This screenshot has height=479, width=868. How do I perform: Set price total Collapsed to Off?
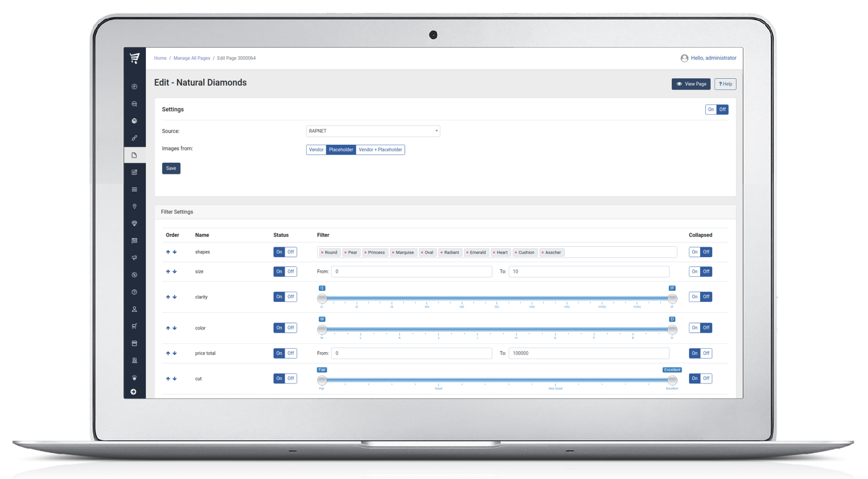706,353
